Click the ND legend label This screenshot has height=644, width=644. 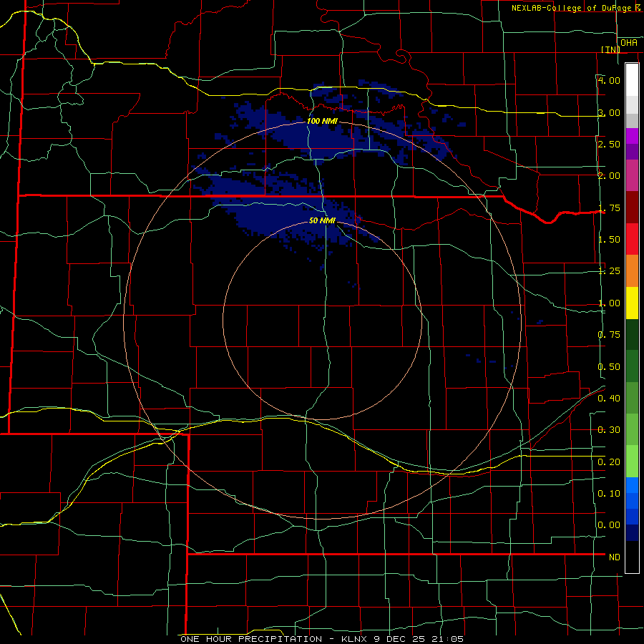coord(615,557)
